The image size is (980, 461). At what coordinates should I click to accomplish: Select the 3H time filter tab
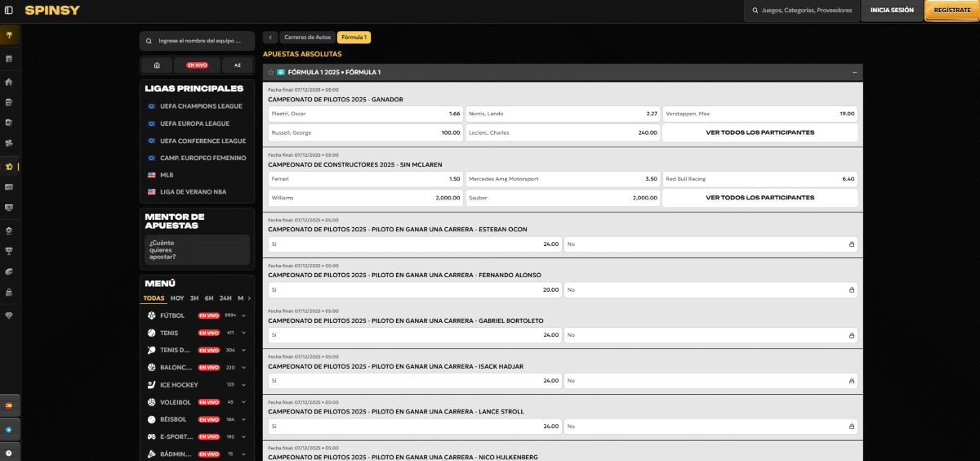[x=194, y=298]
